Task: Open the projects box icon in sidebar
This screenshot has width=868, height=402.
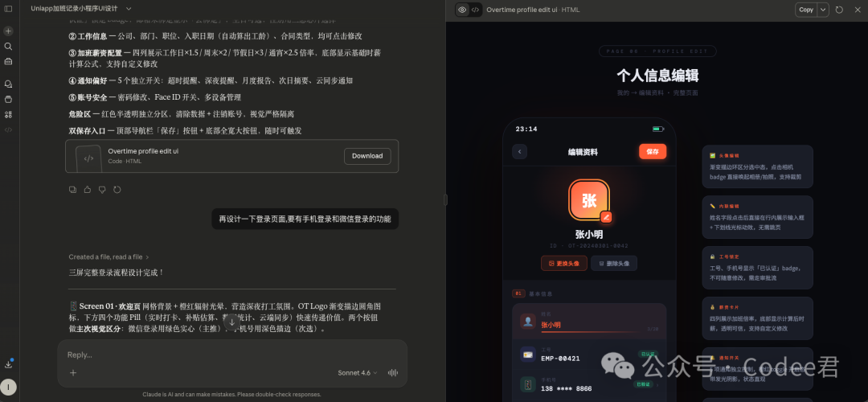Action: pos(8,99)
